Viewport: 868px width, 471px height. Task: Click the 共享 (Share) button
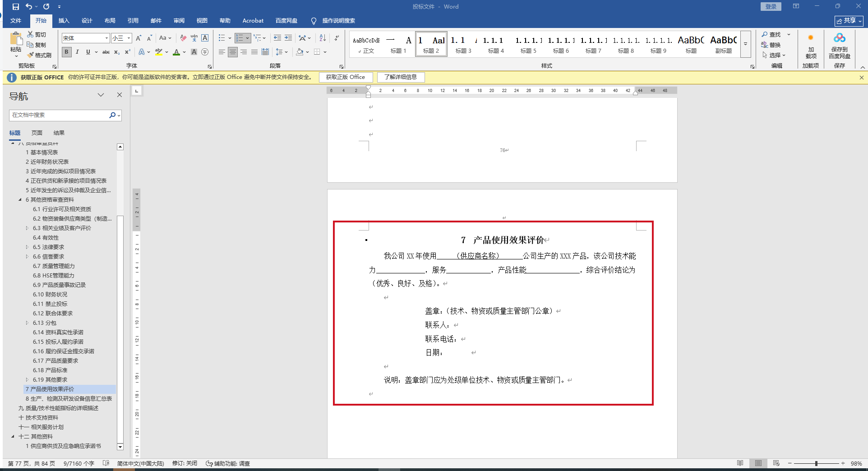(x=849, y=21)
